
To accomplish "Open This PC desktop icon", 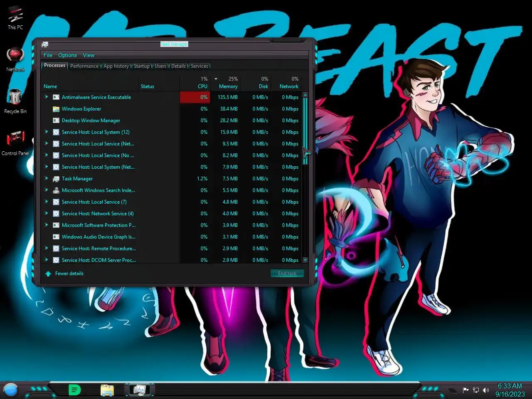I will pos(15,18).
